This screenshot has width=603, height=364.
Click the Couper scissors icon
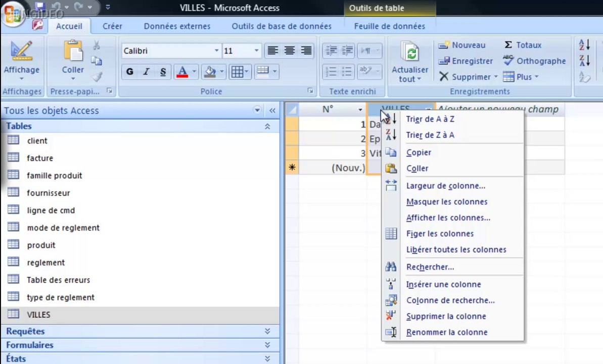(x=97, y=45)
